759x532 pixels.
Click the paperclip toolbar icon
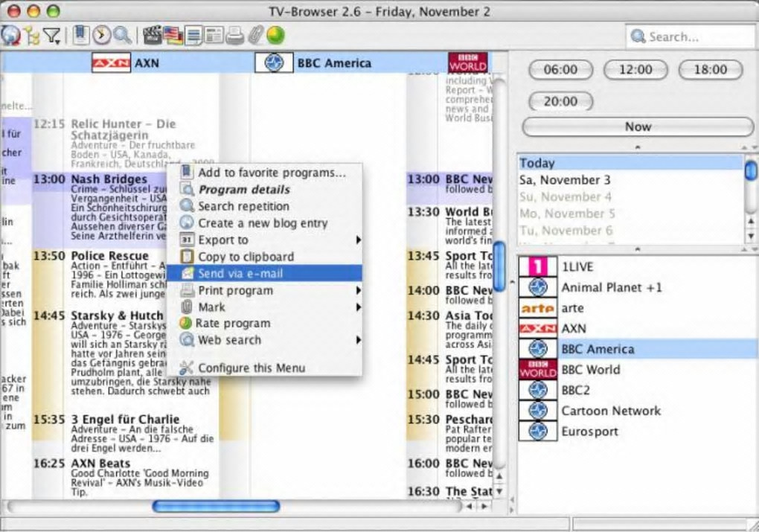click(255, 35)
